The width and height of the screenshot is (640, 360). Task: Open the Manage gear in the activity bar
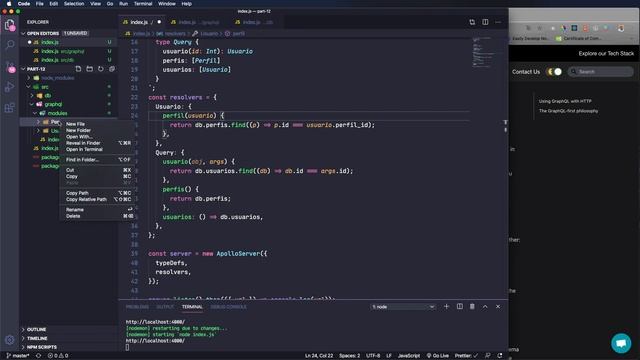point(10,339)
